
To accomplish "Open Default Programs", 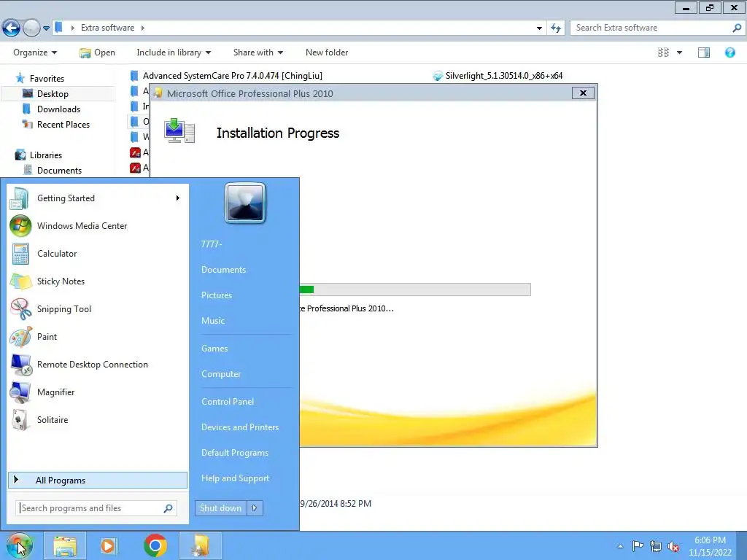I will [235, 453].
